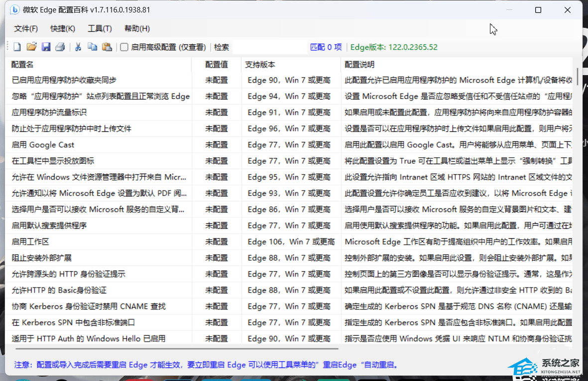The width and height of the screenshot is (588, 381).
Task: Open the 快捷(K) menu
Action: pyautogui.click(x=63, y=28)
